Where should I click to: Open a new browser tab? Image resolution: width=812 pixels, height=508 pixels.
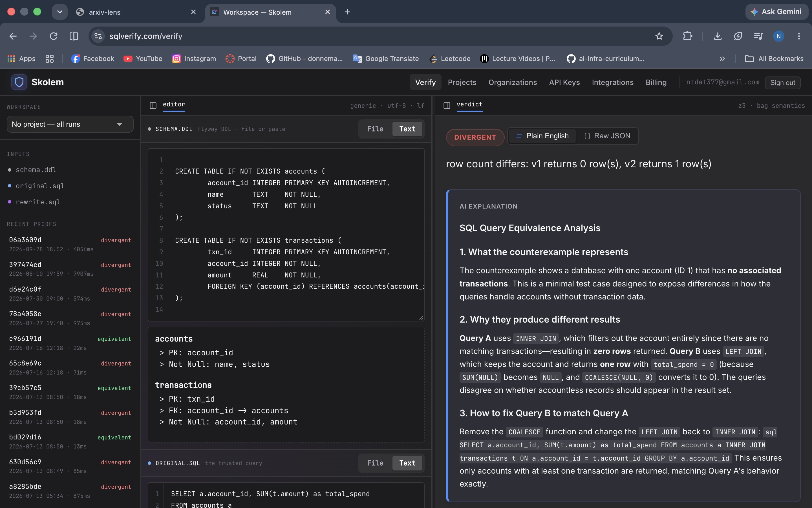click(x=347, y=12)
